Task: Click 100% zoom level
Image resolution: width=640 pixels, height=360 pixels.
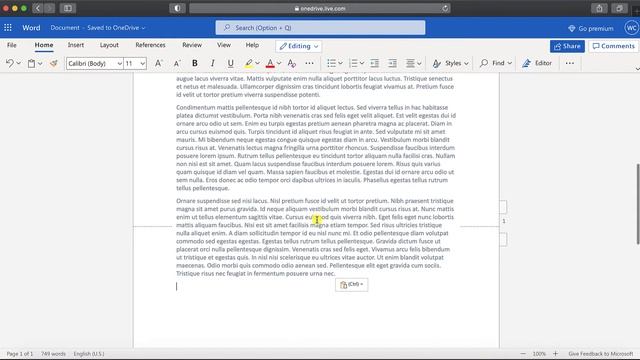Action: click(x=539, y=354)
